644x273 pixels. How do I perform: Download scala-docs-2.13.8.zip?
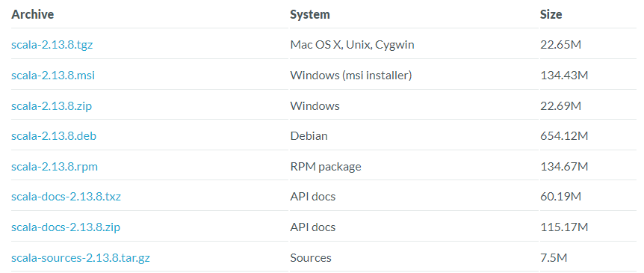(66, 227)
